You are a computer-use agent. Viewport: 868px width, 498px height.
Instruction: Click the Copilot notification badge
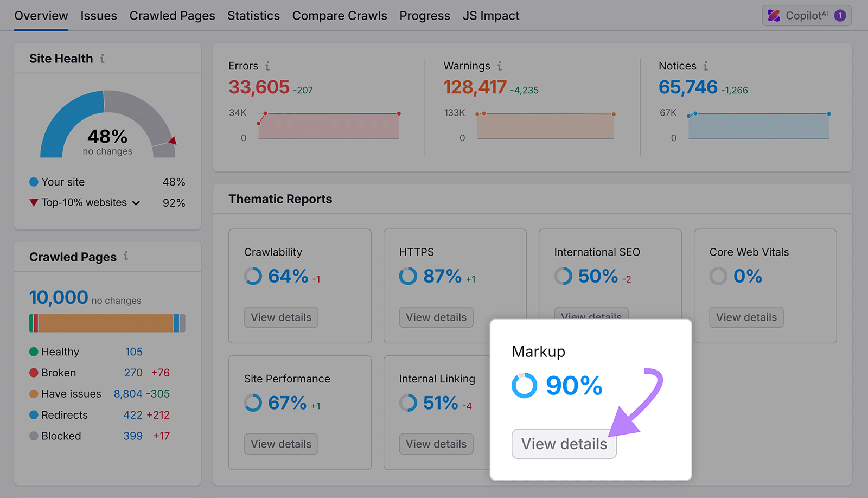click(x=840, y=15)
